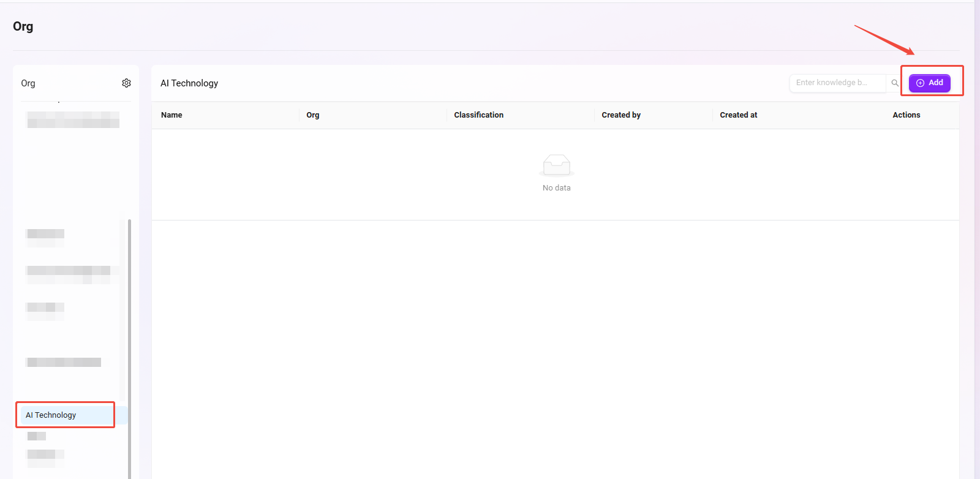Screen dimensions: 980x479
Task: Focus the Enter knowledge base search field
Action: [x=837, y=83]
